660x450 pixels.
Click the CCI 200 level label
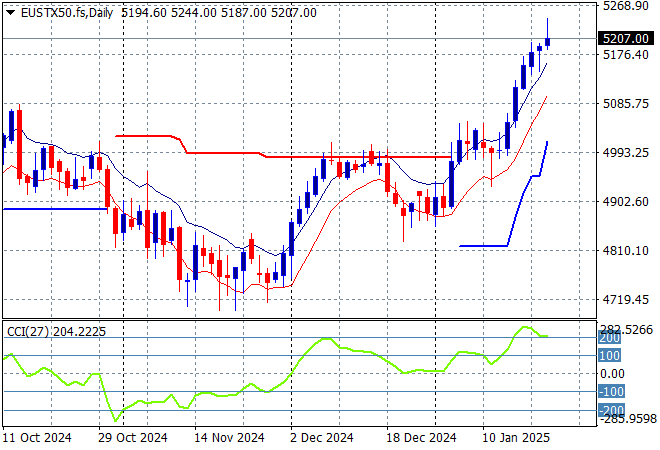coord(611,338)
